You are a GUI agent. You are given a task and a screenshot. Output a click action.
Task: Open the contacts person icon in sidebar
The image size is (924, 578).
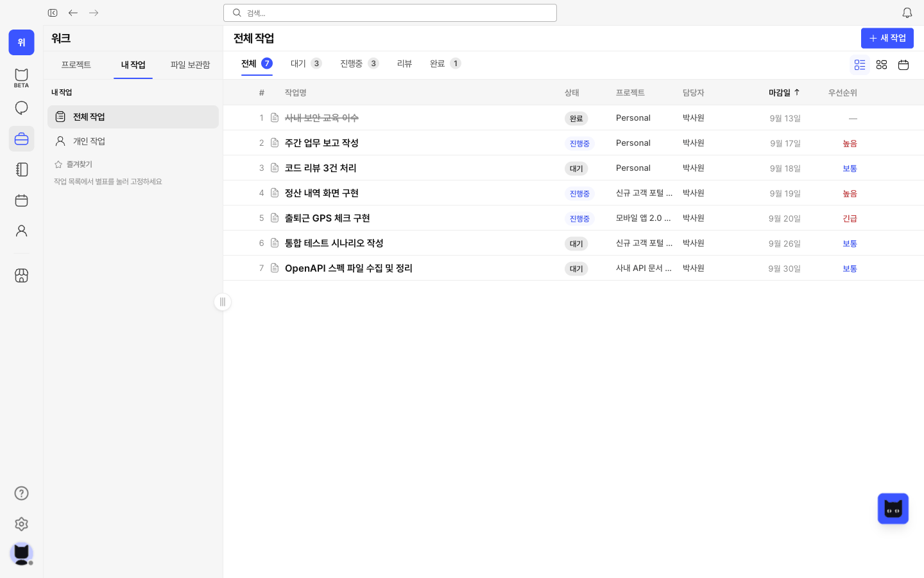pyautogui.click(x=21, y=231)
